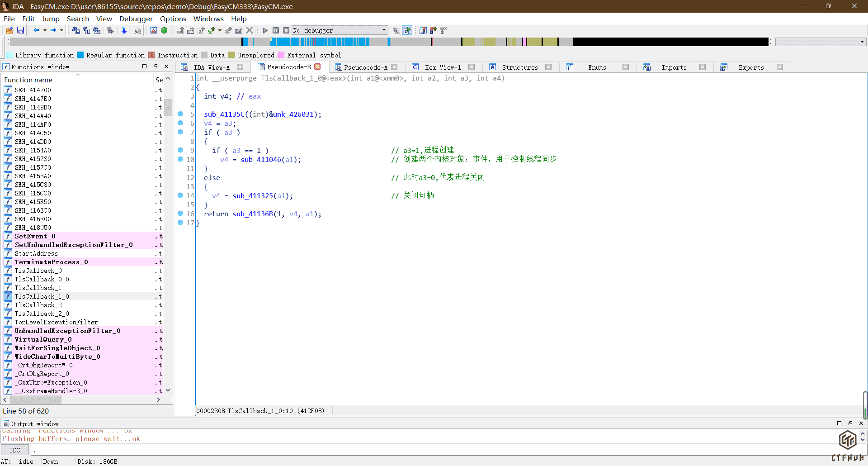Click the Open file toolbar icon
This screenshot has width=868, height=466.
pyautogui.click(x=9, y=30)
